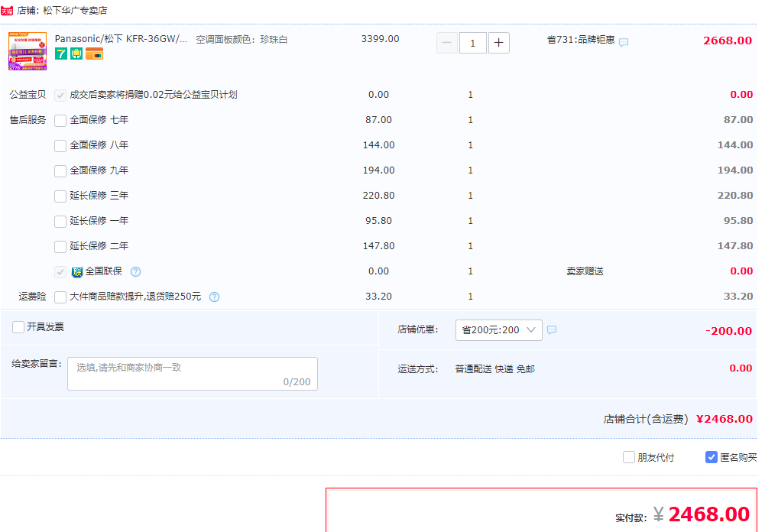Open the Panasonic/松下 KFR-36GW product title
This screenshot has width=778, height=532.
click(x=121, y=39)
